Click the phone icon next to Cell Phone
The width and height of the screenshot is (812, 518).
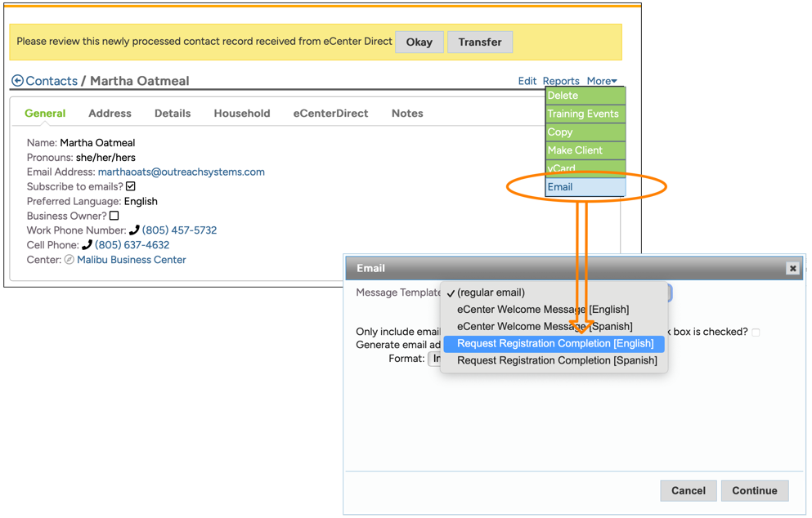pyautogui.click(x=87, y=245)
